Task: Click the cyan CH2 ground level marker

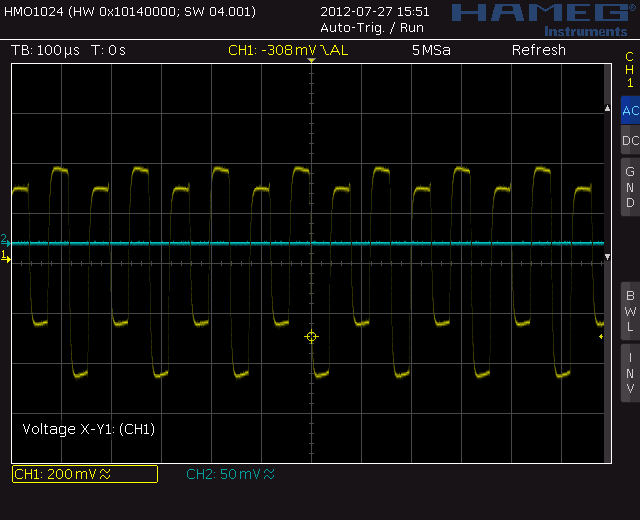Action: click(x=5, y=241)
